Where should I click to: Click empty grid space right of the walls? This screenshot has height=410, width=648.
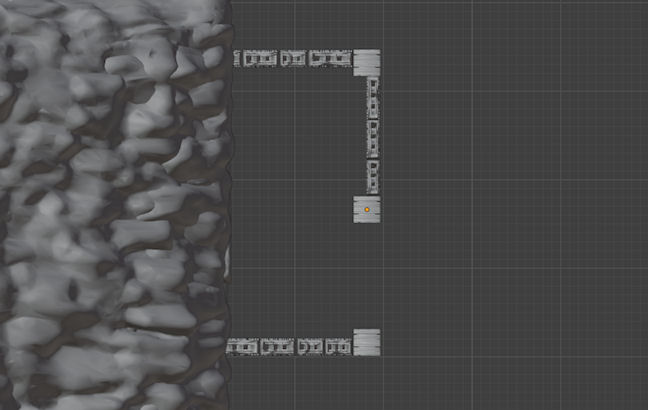(500, 200)
